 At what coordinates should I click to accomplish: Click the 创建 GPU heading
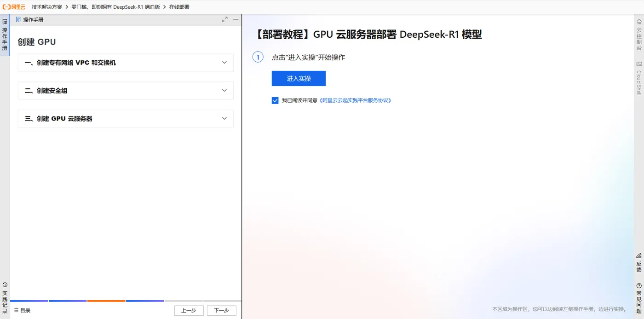click(37, 42)
